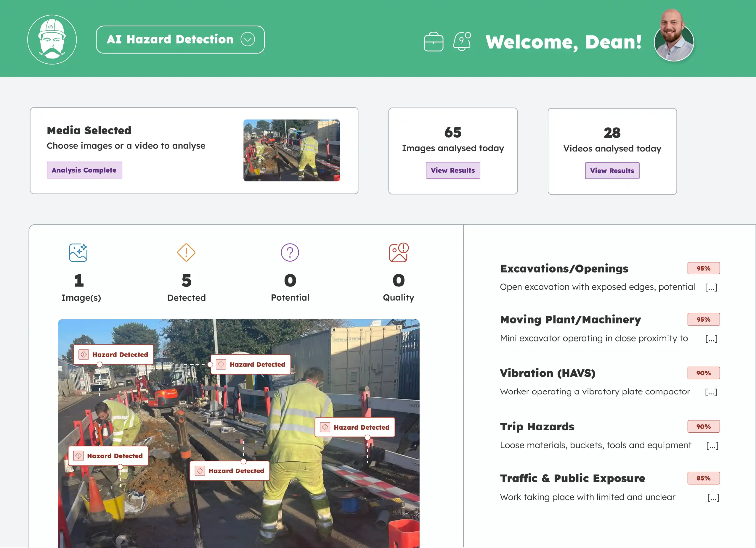Expand the Trip Hazards description ellipsis
The image size is (756, 548).
point(712,445)
